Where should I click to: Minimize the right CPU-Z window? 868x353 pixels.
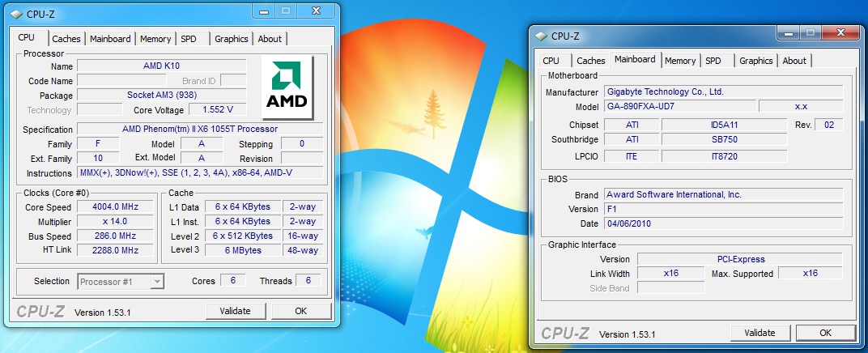789,33
